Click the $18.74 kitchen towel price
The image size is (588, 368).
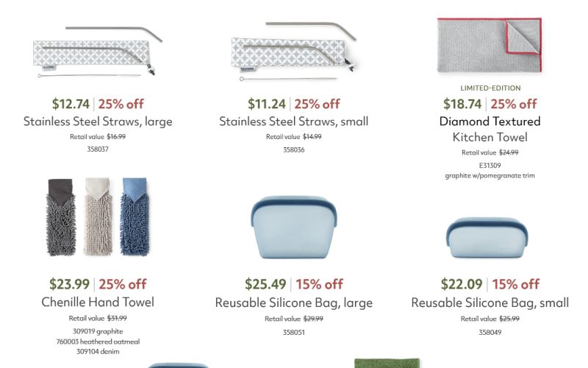(x=462, y=104)
